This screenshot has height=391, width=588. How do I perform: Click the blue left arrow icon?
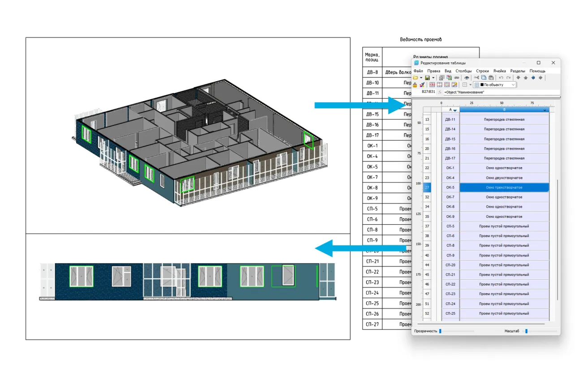point(533,78)
